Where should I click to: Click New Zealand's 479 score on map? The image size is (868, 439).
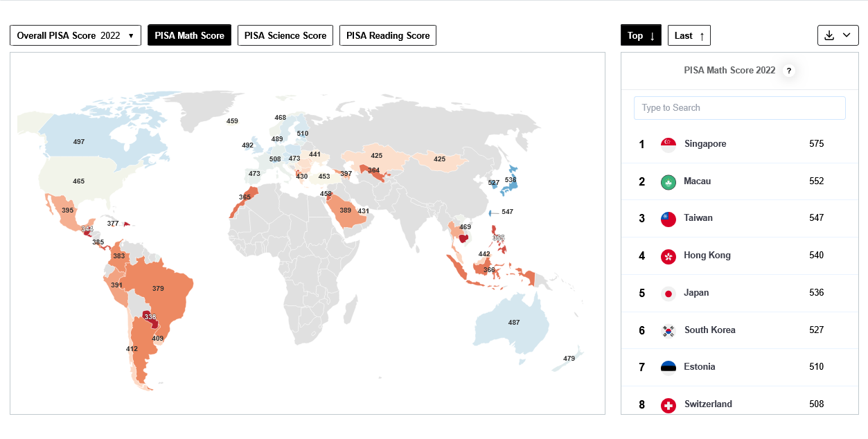[569, 358]
